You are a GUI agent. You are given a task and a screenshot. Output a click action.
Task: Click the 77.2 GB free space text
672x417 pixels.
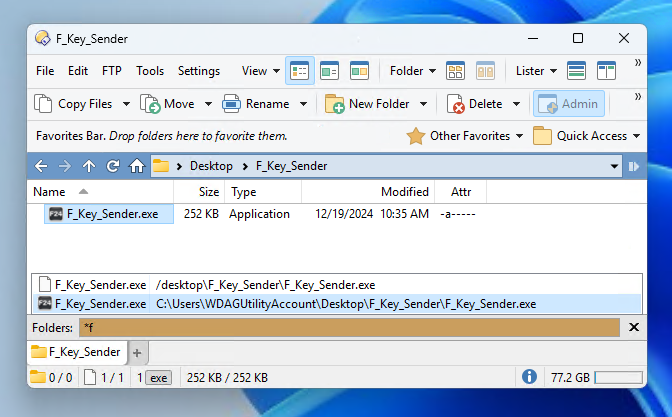pos(570,378)
